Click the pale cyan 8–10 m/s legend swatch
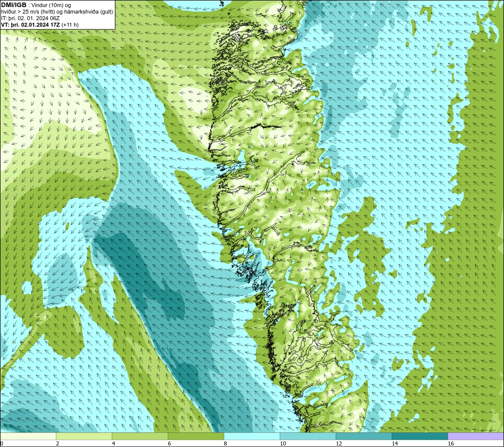This screenshot has height=447, width=504. point(251,436)
